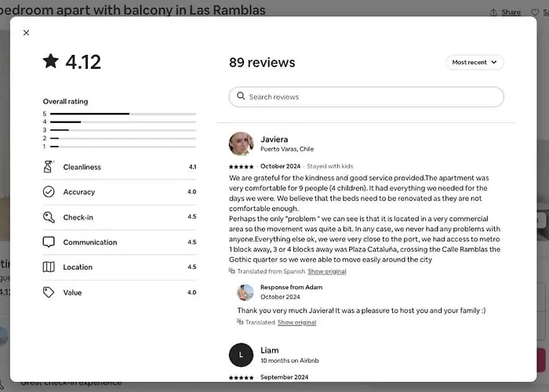Show original of Adam's translated response

coord(296,322)
